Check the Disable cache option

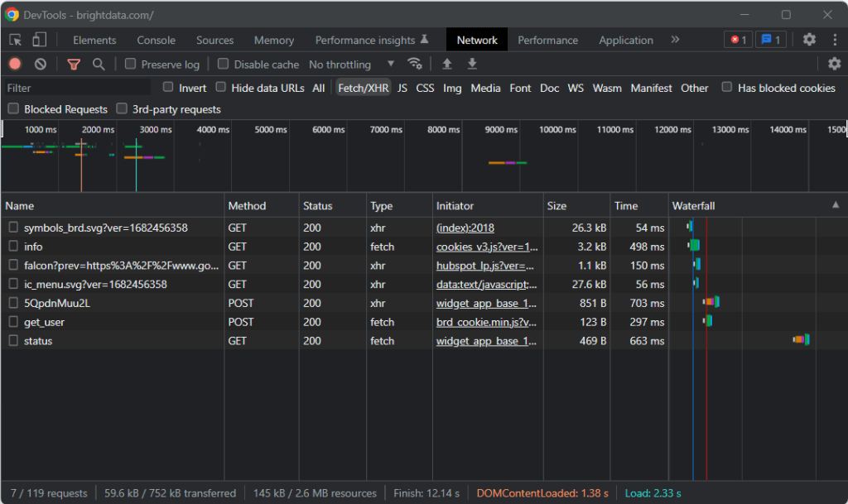pos(223,65)
